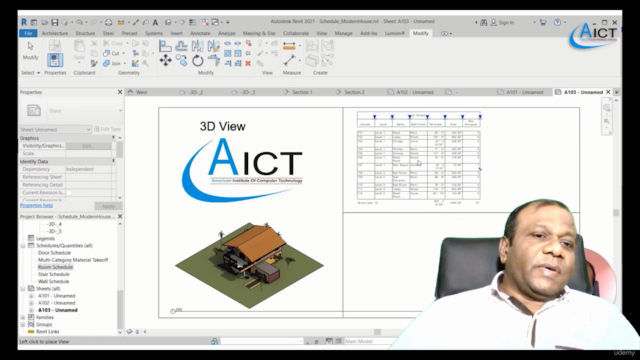
Task: Click the Text 'A' icon in quick access toolbar
Action: (155, 22)
